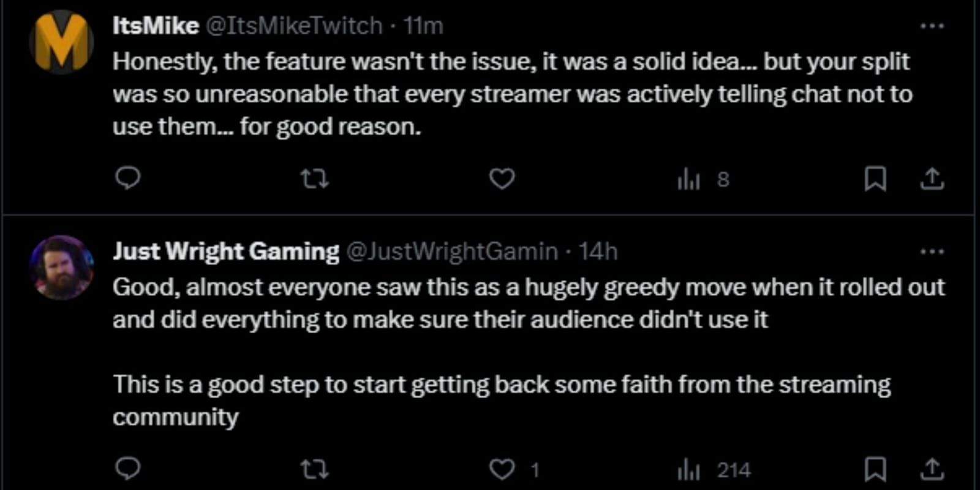Like ItsMike's tweet
The image size is (980, 490).
click(x=501, y=179)
